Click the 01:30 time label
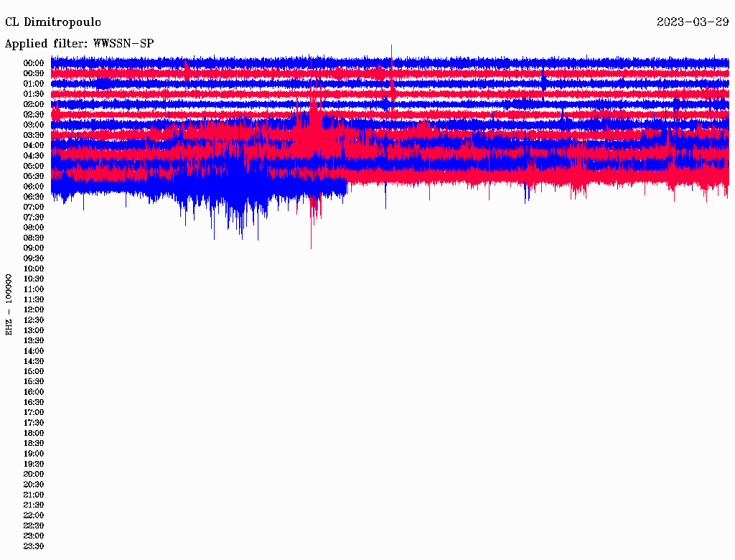Viewport: 735px width, 560px height. click(x=34, y=94)
